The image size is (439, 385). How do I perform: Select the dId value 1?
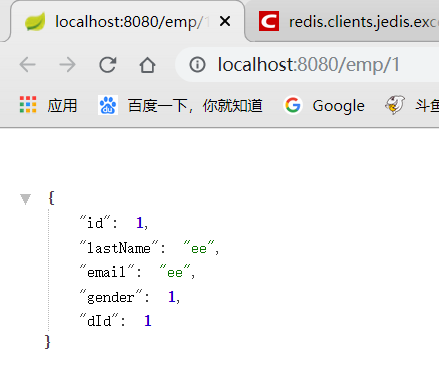(148, 321)
